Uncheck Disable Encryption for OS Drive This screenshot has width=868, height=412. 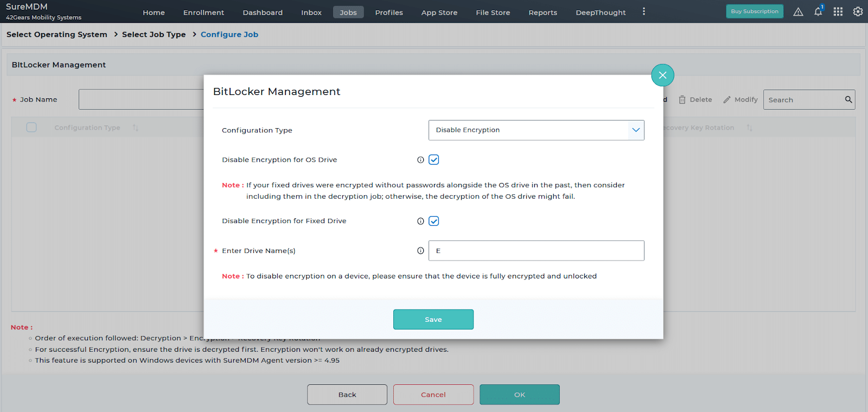(x=433, y=160)
